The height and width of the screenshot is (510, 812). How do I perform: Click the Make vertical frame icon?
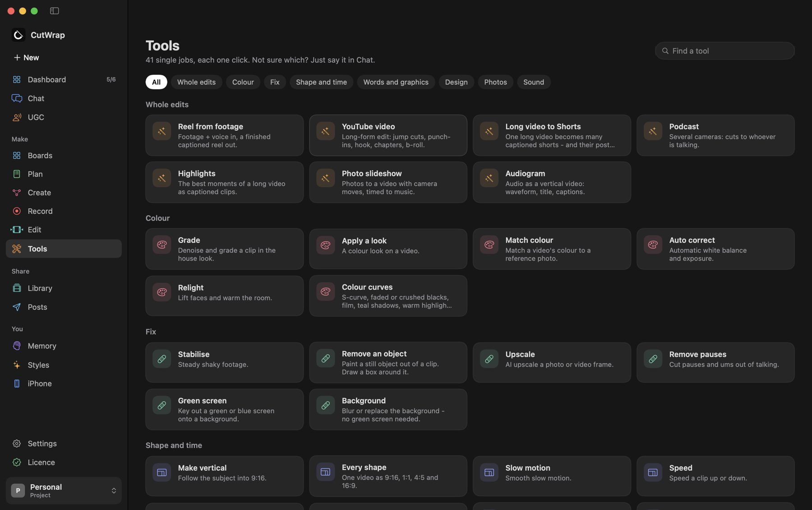click(x=161, y=473)
